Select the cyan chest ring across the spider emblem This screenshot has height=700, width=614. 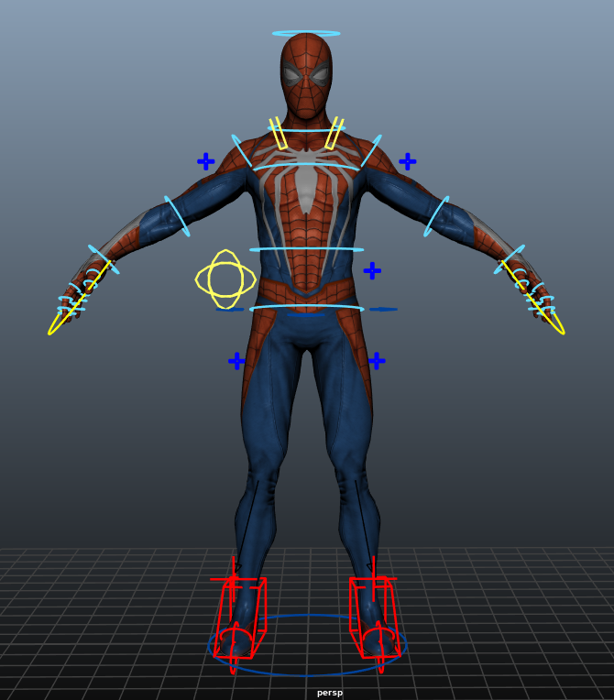click(x=306, y=167)
